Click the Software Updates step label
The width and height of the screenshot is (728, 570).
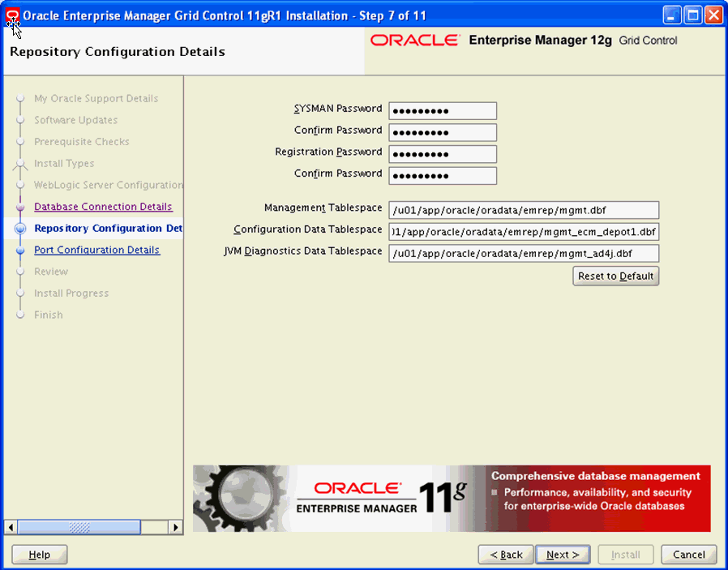click(75, 120)
